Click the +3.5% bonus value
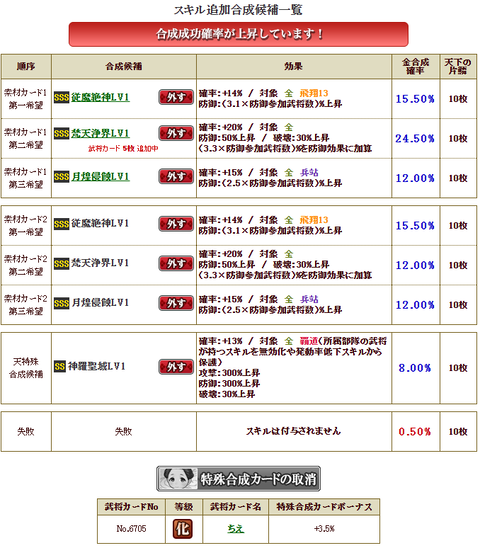This screenshot has height=548, width=480. 324,529
